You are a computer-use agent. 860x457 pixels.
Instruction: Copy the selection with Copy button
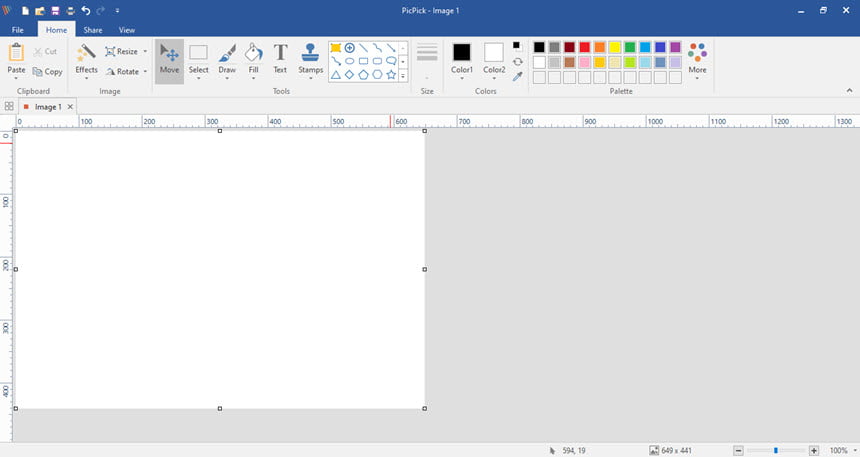coord(47,71)
